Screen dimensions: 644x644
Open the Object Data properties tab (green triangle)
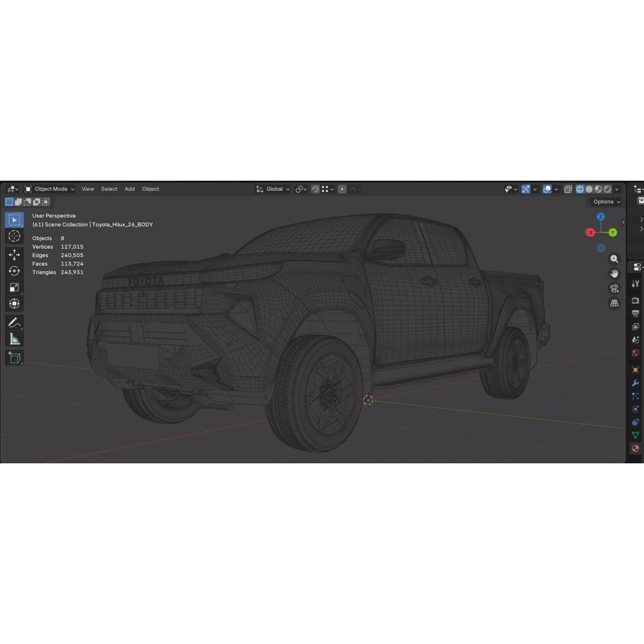coord(636,435)
